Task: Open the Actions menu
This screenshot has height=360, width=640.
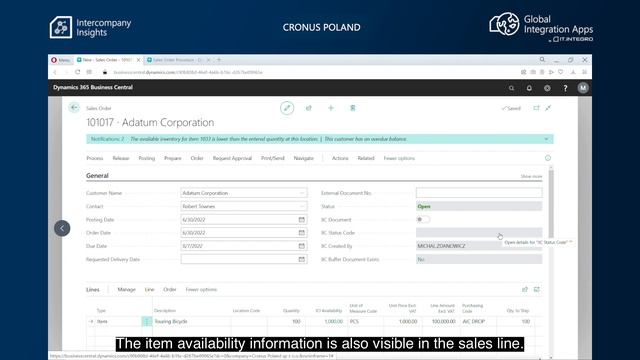Action: (x=340, y=158)
